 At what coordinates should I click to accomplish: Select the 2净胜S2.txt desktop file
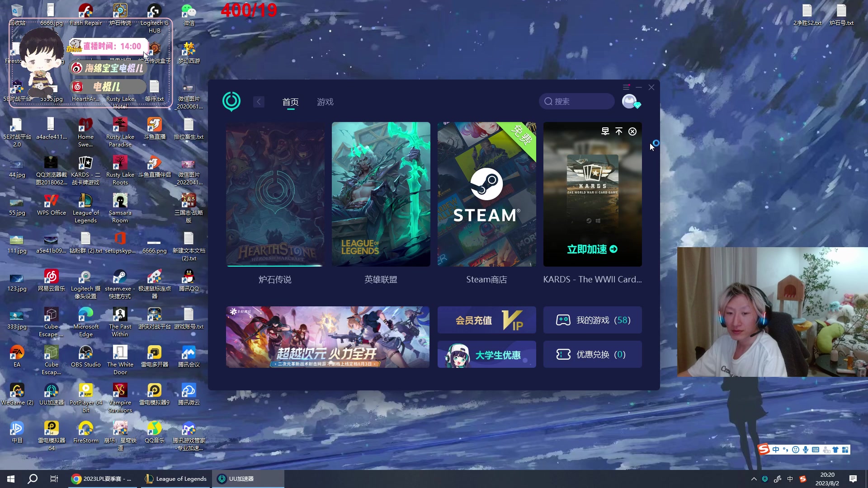(x=807, y=14)
